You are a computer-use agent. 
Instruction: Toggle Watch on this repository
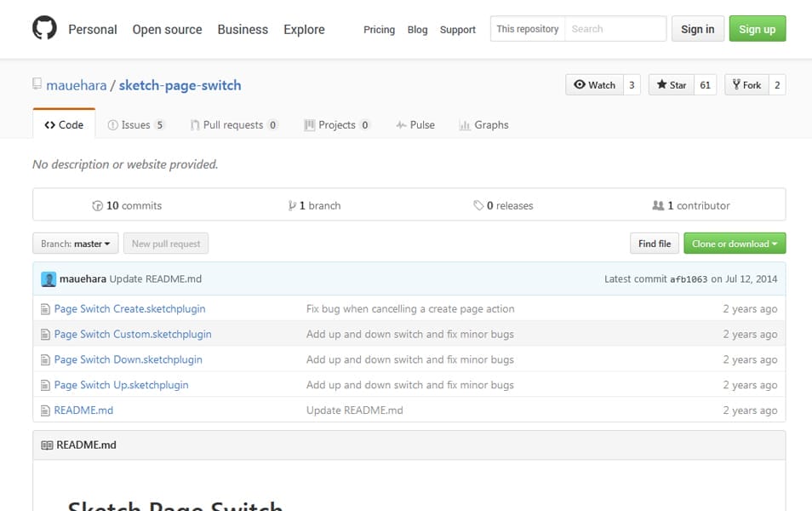(594, 85)
